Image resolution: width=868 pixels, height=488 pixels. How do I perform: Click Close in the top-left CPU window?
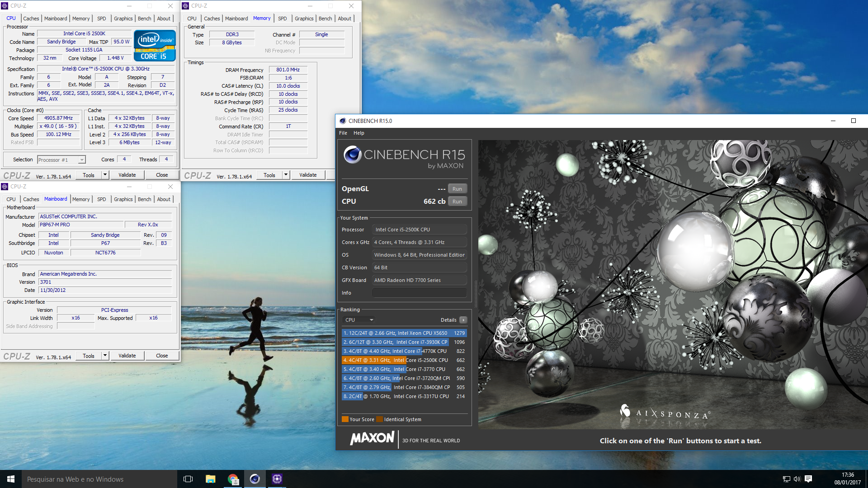coord(162,175)
